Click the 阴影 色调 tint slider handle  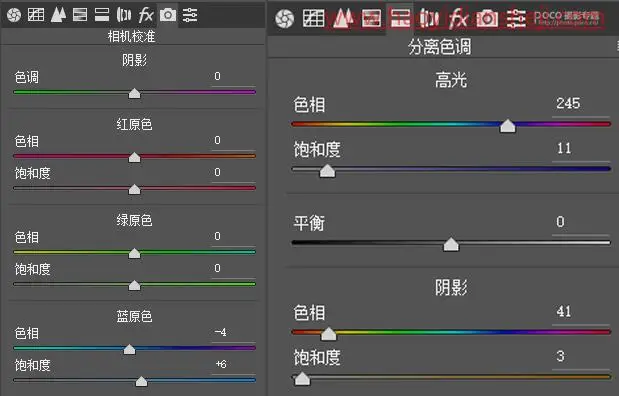[x=135, y=93]
